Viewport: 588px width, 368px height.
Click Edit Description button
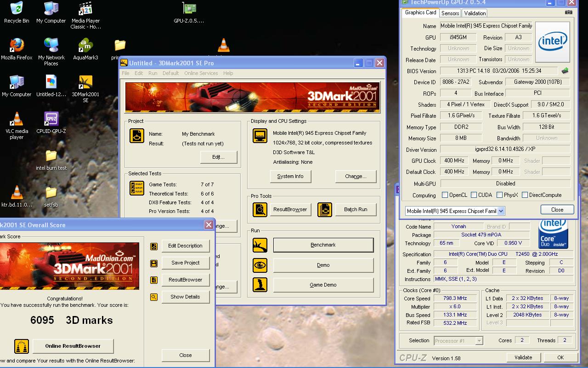(x=185, y=246)
